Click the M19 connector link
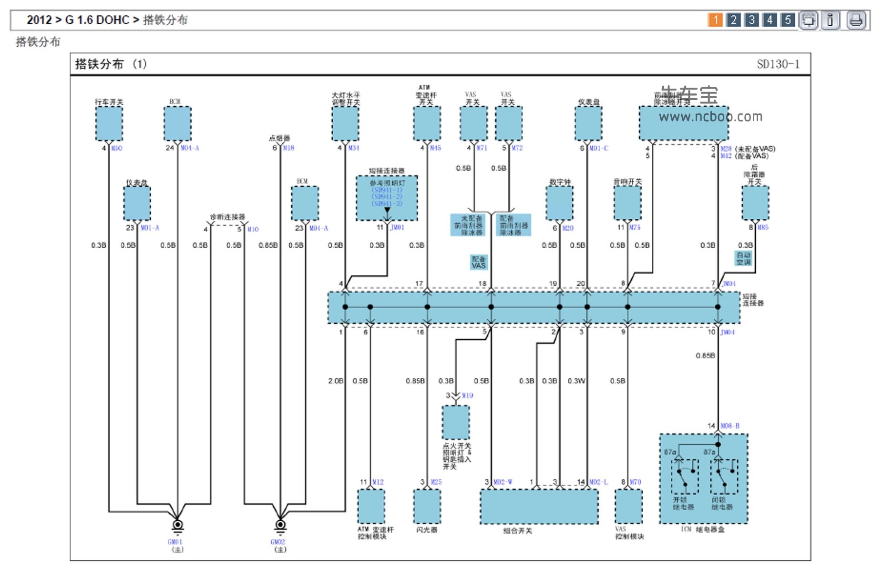 tap(467, 395)
